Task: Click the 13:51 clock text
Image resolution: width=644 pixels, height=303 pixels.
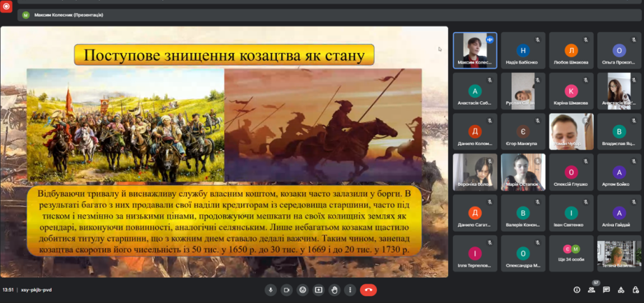Action: [8, 290]
